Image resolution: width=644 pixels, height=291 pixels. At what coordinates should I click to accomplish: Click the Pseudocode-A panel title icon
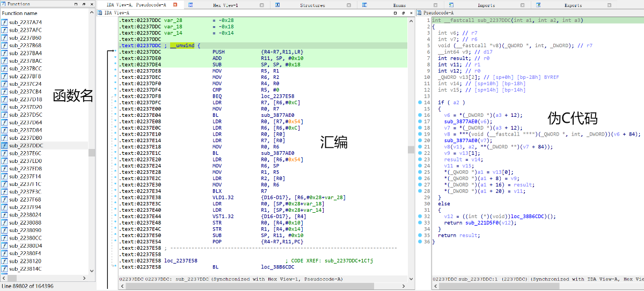coord(420,12)
